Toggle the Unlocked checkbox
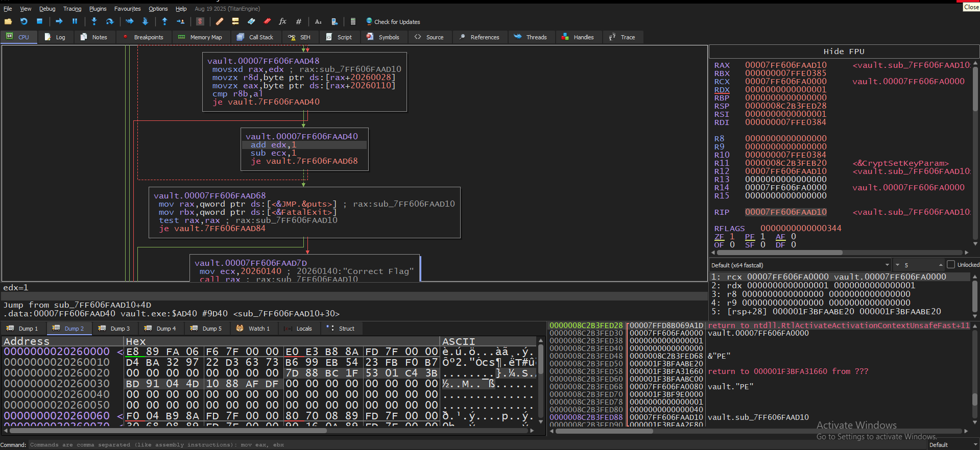Image resolution: width=980 pixels, height=450 pixels. 950,265
